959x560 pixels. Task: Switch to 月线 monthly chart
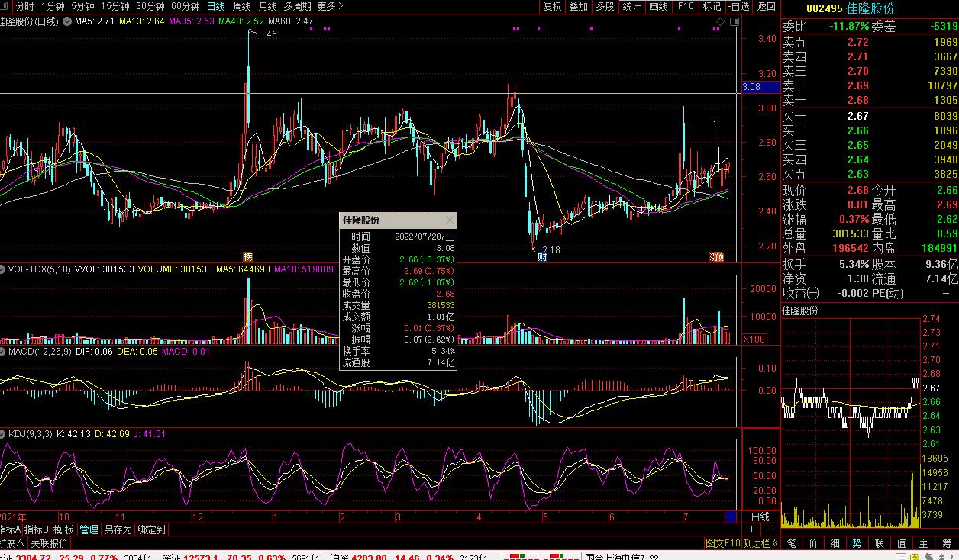[268, 6]
